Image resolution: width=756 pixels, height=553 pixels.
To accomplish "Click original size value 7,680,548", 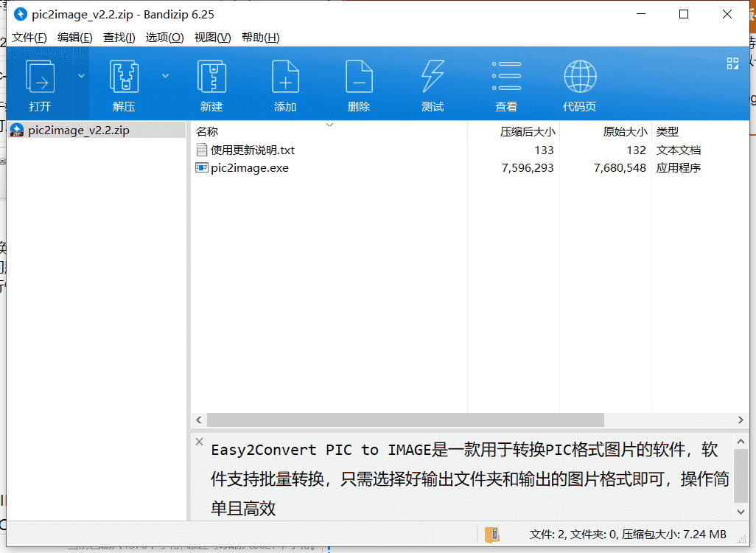I will (620, 168).
